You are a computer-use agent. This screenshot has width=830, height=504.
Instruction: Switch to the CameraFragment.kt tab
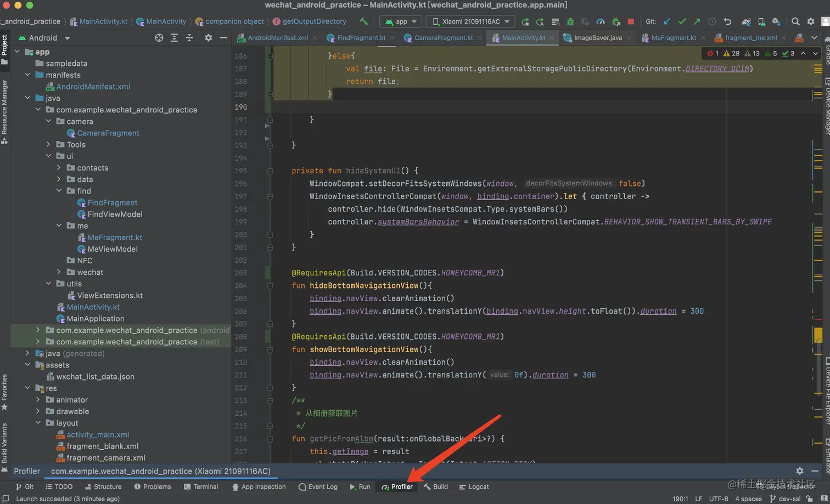pyautogui.click(x=443, y=38)
